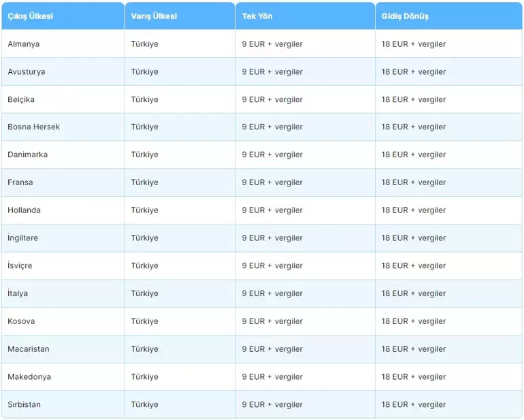524x420 pixels.
Task: Click Türkiye in the Fransa row
Action: (x=145, y=182)
